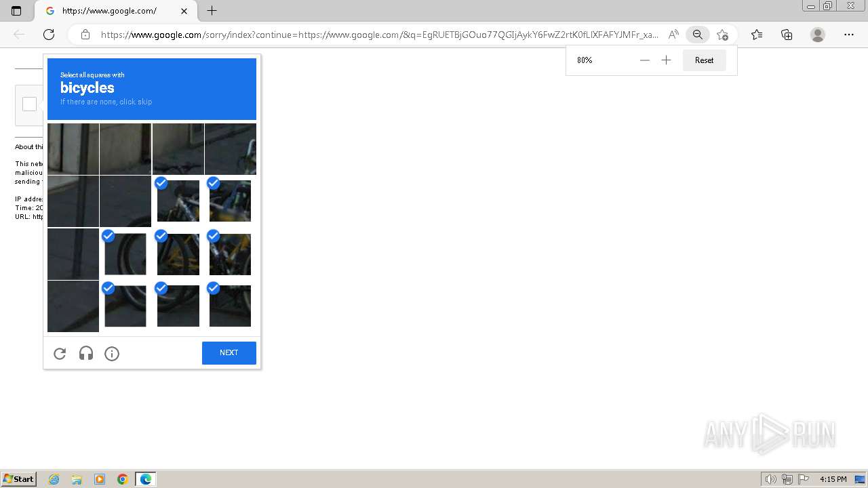Deselect the row-three second captcha tile
The image size is (868, 488).
click(125, 253)
